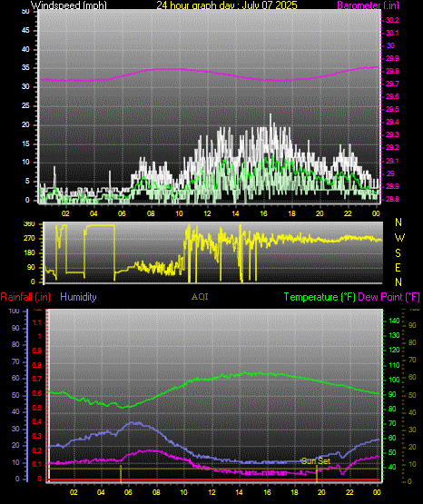This screenshot has height=504, width=423.
Task: Click the hour label 14 under the bottom graph
Action: (239, 492)
